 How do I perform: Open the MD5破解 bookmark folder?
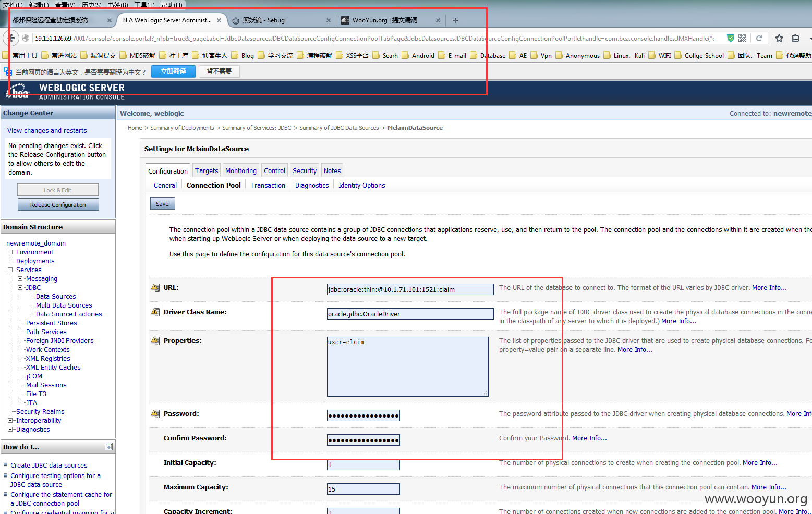click(138, 55)
